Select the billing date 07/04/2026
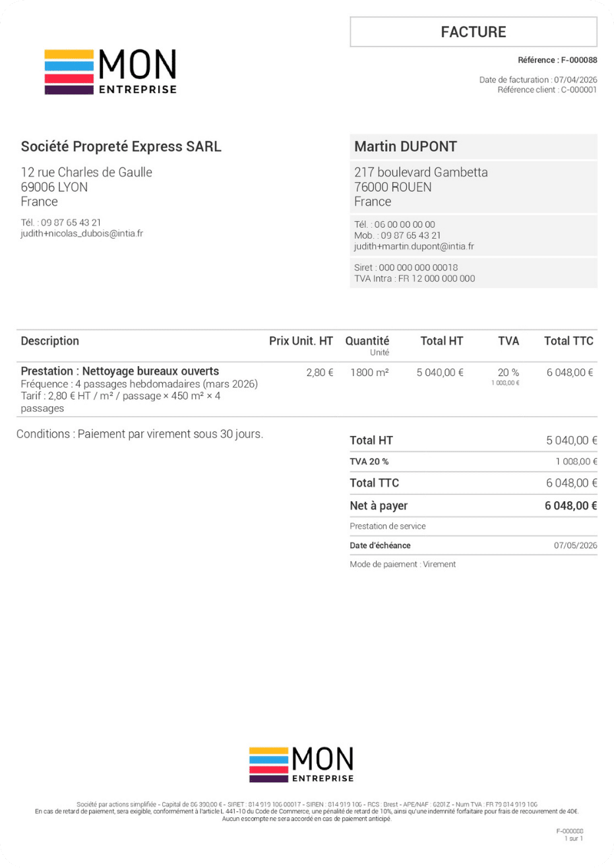This screenshot has height=868, width=614. (x=576, y=80)
